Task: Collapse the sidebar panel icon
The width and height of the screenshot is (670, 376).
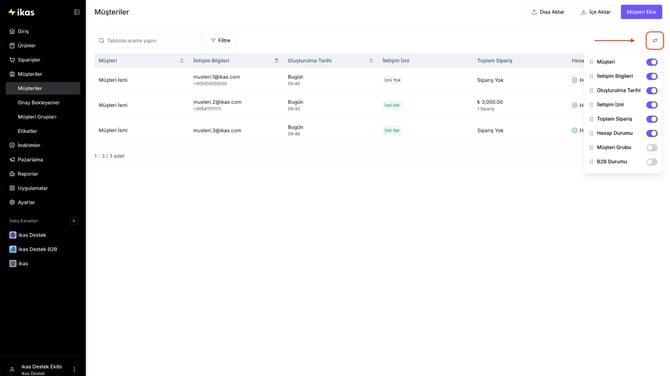Action: point(77,12)
